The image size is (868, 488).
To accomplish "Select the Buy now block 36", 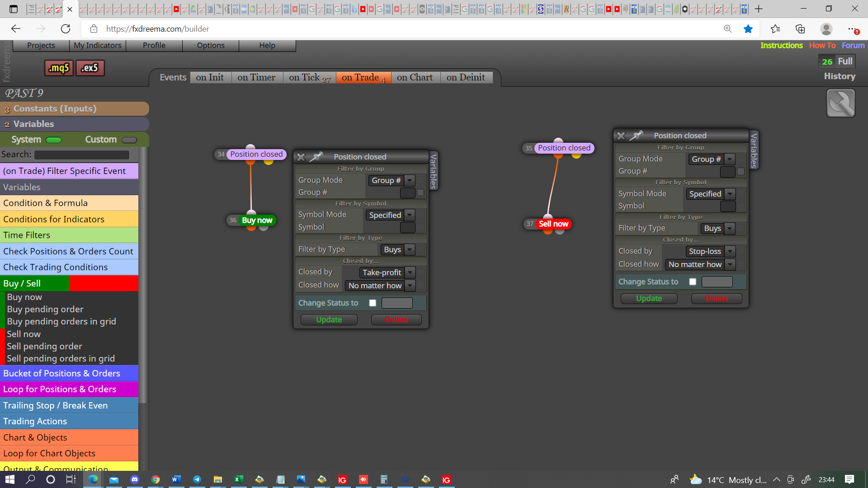I will click(x=257, y=220).
